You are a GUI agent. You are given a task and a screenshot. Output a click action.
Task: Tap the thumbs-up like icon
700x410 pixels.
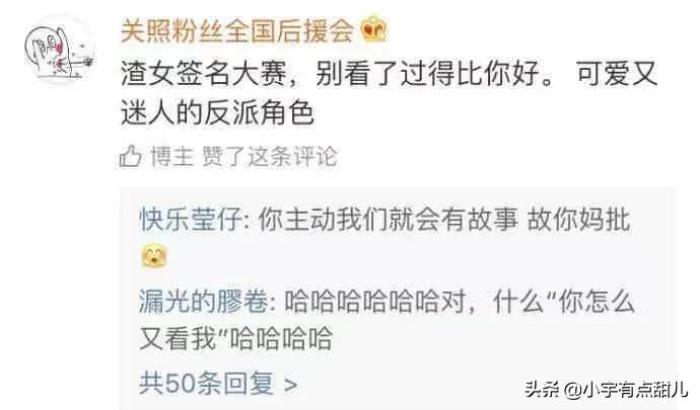tap(130, 156)
